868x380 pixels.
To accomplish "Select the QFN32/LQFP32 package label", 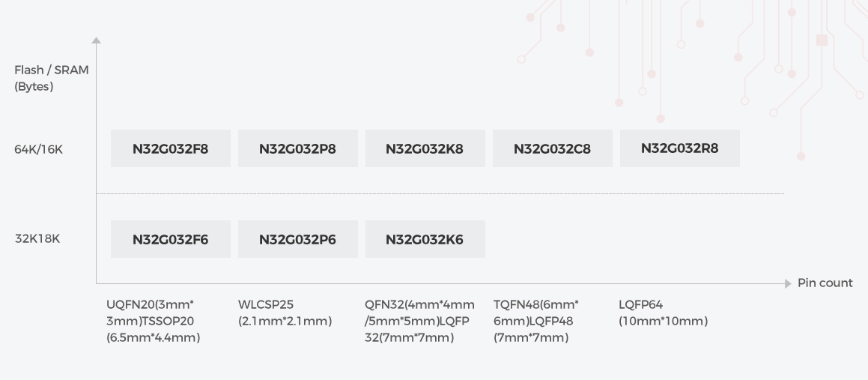I will tap(419, 321).
